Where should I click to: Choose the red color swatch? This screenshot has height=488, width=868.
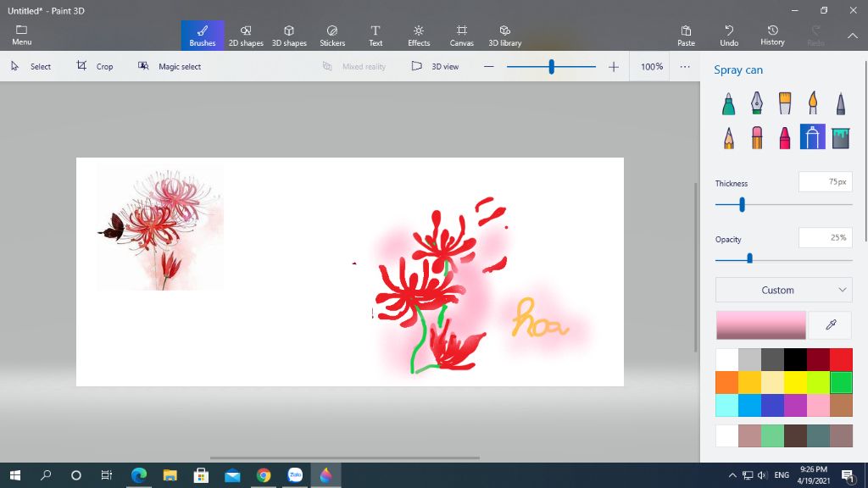841,359
